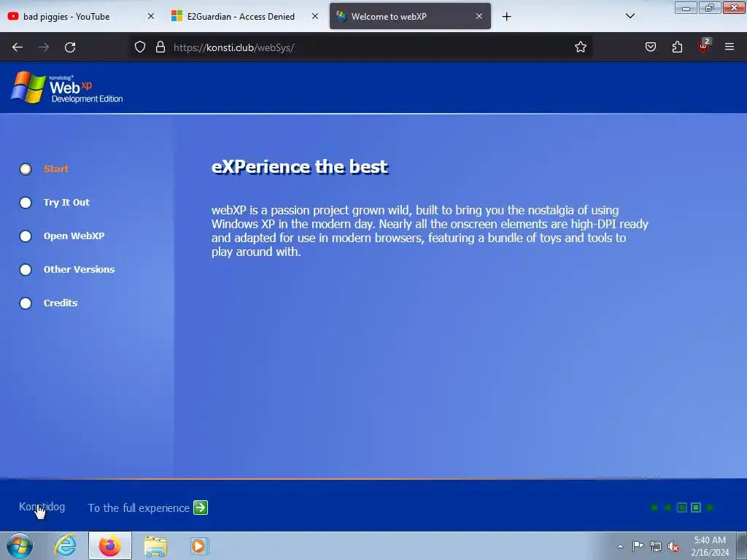Click the eXPerience the best heading
The width and height of the screenshot is (747, 560).
pos(300,167)
